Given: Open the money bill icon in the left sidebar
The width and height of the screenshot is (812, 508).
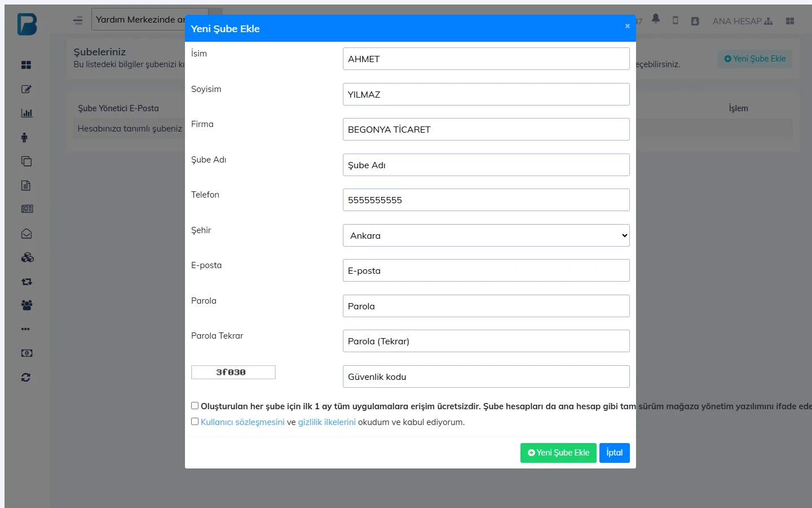Looking at the screenshot, I should (27, 353).
